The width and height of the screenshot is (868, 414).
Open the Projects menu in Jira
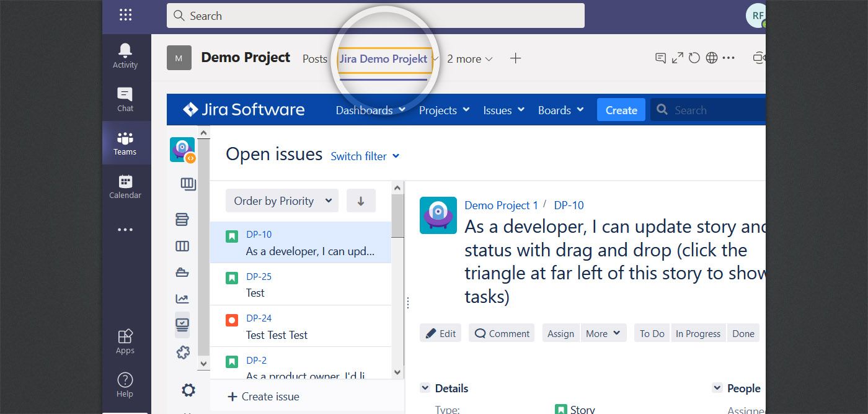pyautogui.click(x=445, y=110)
